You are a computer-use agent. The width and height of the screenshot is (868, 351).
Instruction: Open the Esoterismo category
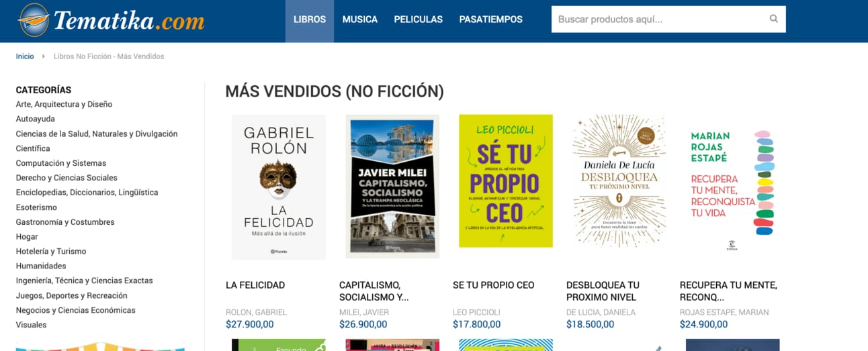click(x=36, y=207)
